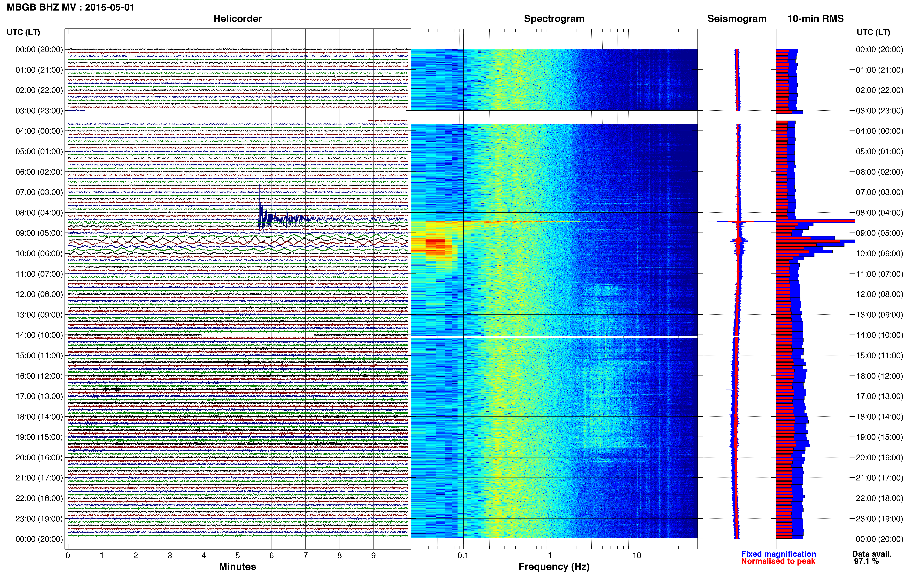
Task: Click the '10-min RMS' panel heading
Action: click(815, 19)
